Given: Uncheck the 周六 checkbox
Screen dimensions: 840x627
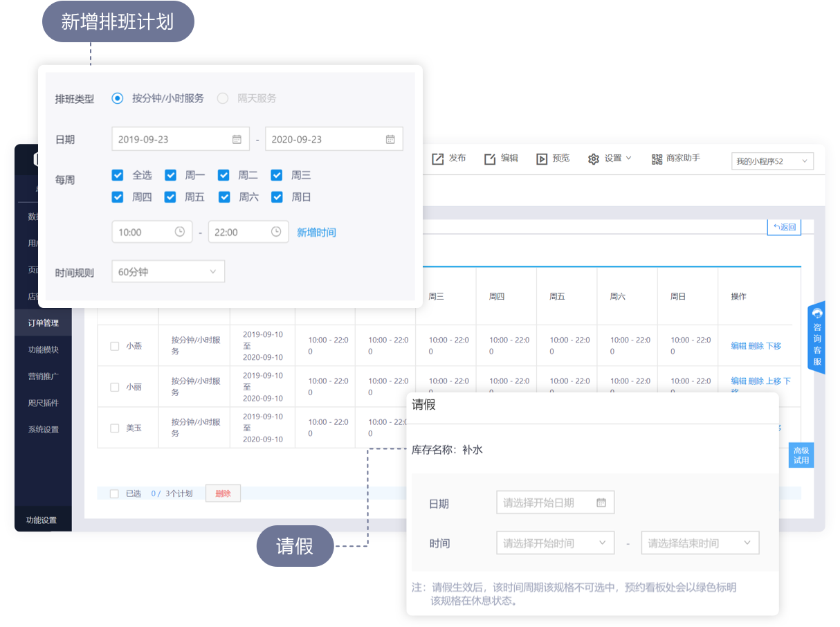Looking at the screenshot, I should pyautogui.click(x=224, y=197).
